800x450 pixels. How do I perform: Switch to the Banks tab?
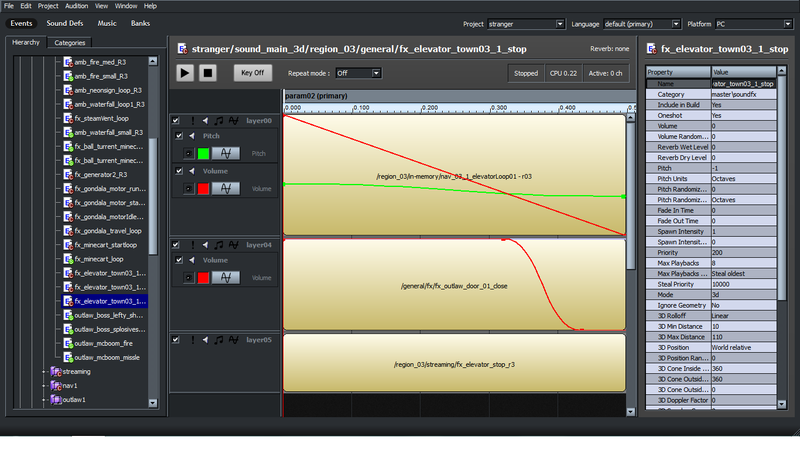pyautogui.click(x=140, y=23)
